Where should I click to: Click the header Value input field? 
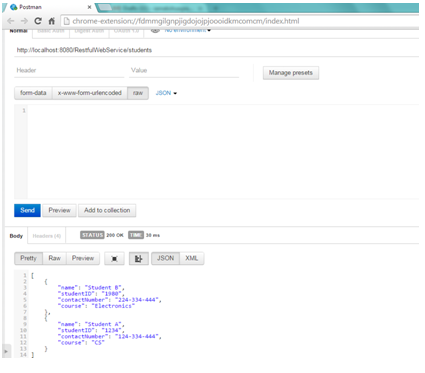(x=184, y=71)
